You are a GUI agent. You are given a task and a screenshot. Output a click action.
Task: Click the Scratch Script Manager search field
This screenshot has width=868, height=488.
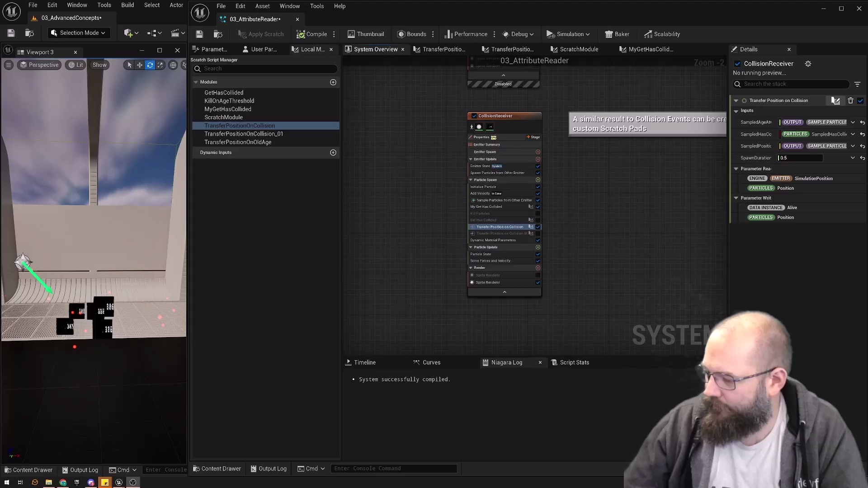(267, 69)
